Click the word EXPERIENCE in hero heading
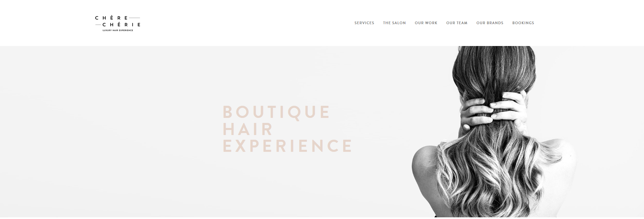 coord(288,146)
